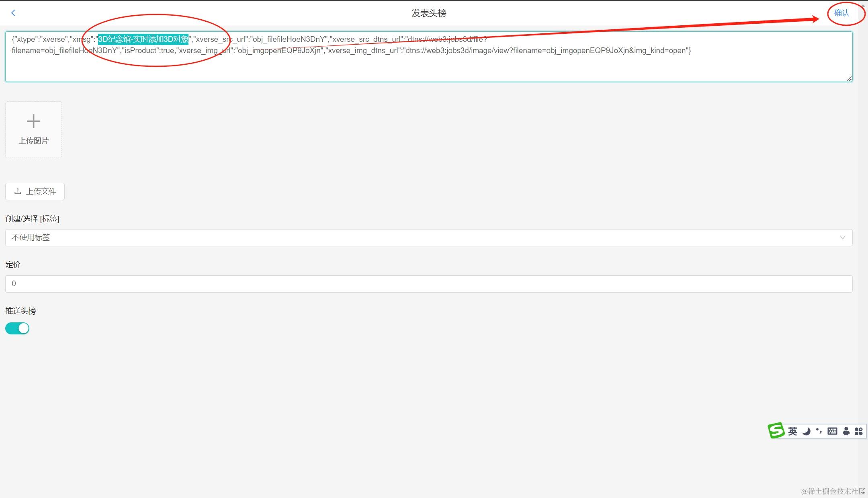Click the grid/table icon in taskbar
Screen dimensions: 868x498
click(831, 431)
